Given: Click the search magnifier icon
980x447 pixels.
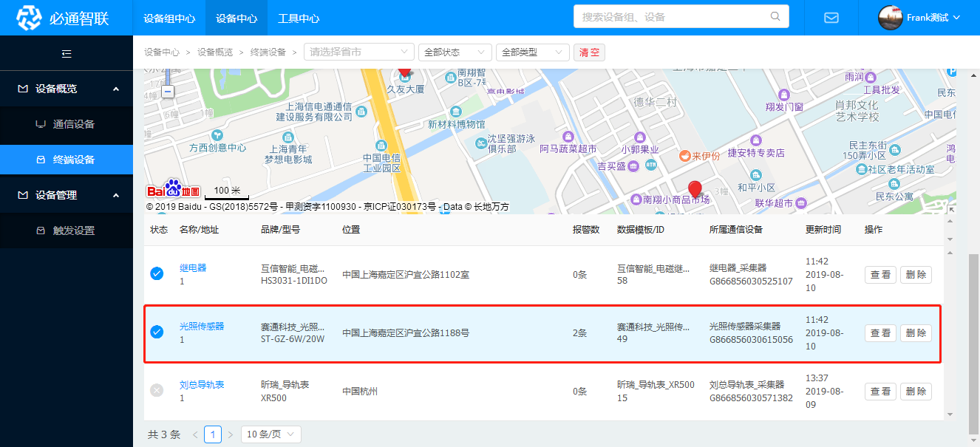Looking at the screenshot, I should (775, 16).
